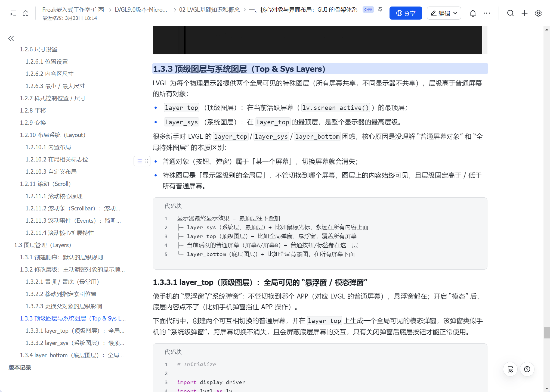The width and height of the screenshot is (550, 392).
Task: Click the block list-type handle icon
Action: coord(139,161)
